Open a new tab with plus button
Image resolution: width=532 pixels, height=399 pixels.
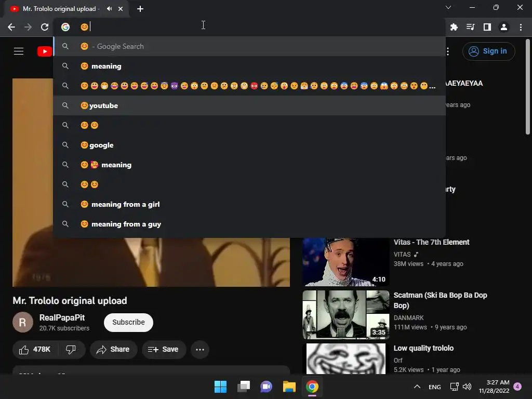pyautogui.click(x=140, y=9)
